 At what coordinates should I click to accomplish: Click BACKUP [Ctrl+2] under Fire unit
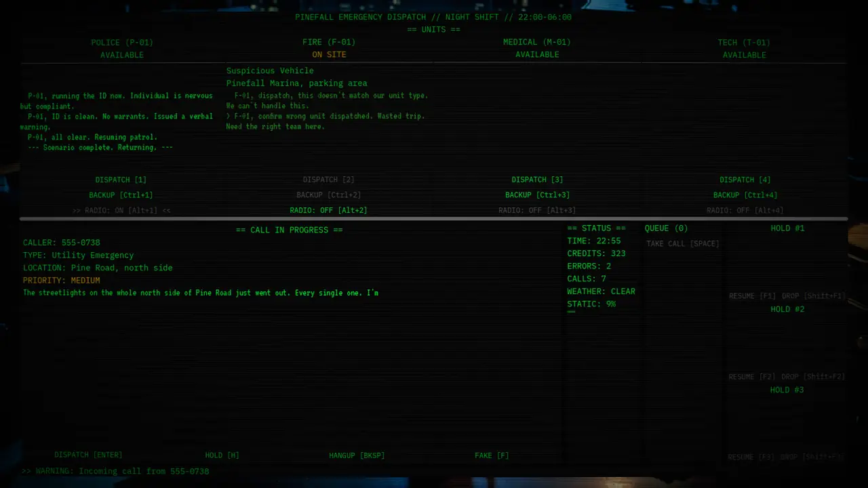328,195
